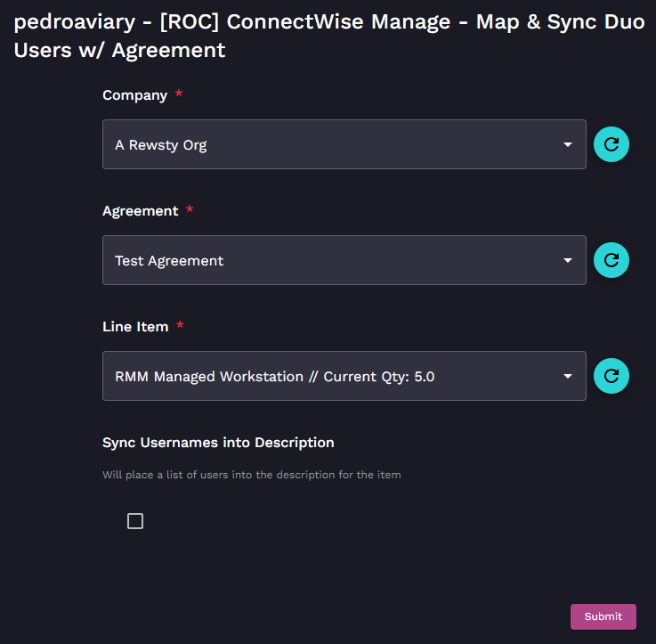Click the red asterisk next to Line Item
The width and height of the screenshot is (656, 644).
tap(180, 326)
